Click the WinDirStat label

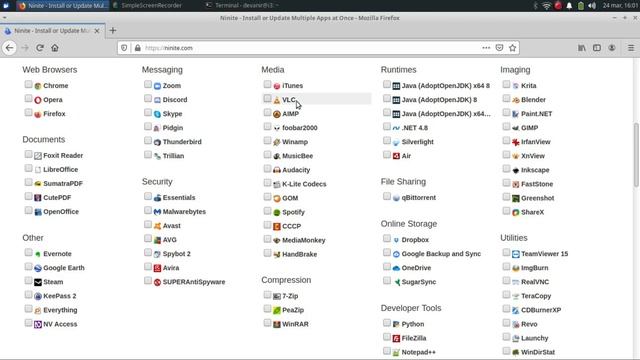point(538,352)
